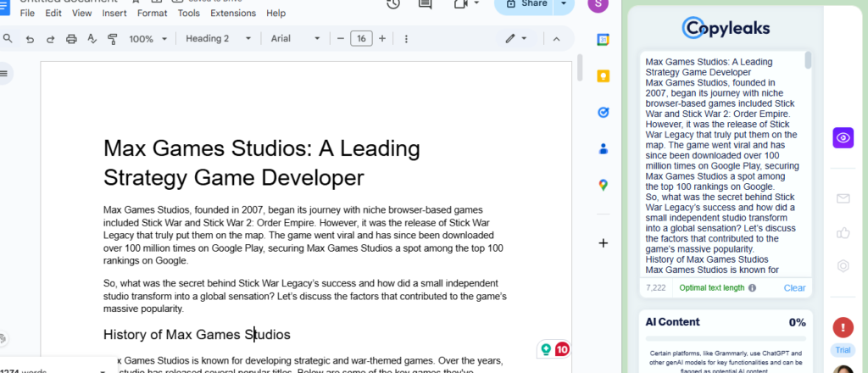Viewport: 868px width, 373px height.
Task: Hide the menus with the collapse chevron
Action: coord(556,39)
